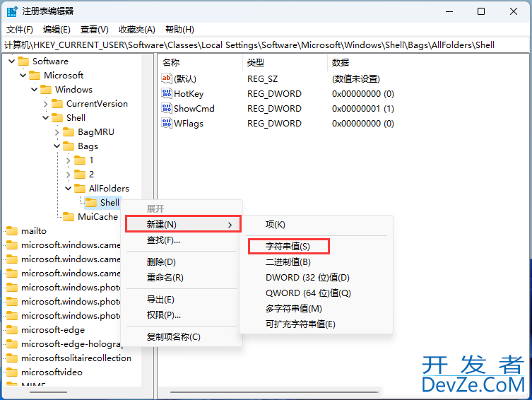Create new 项(K) key
This screenshot has height=400, width=532.
[x=317, y=225]
